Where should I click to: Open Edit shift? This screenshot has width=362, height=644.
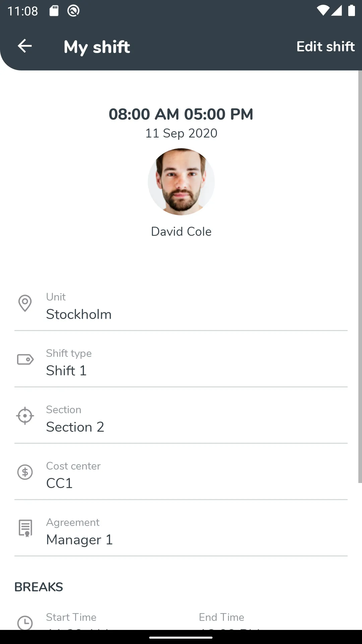pyautogui.click(x=325, y=46)
